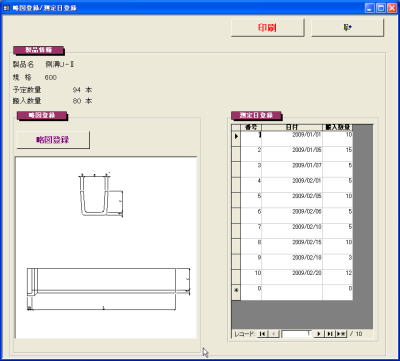Select the row selector for record 10

pyautogui.click(x=236, y=277)
